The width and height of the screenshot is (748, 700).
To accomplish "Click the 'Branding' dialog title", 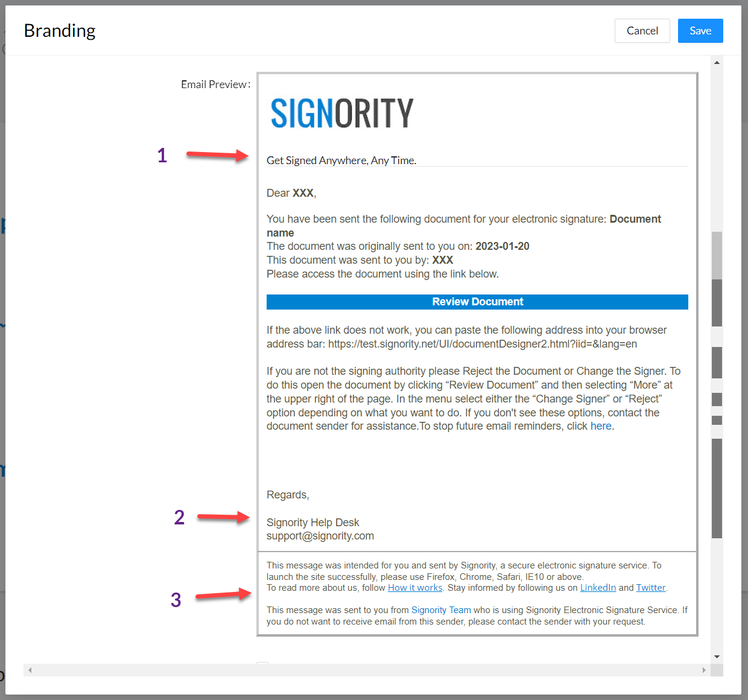I will coord(60,31).
